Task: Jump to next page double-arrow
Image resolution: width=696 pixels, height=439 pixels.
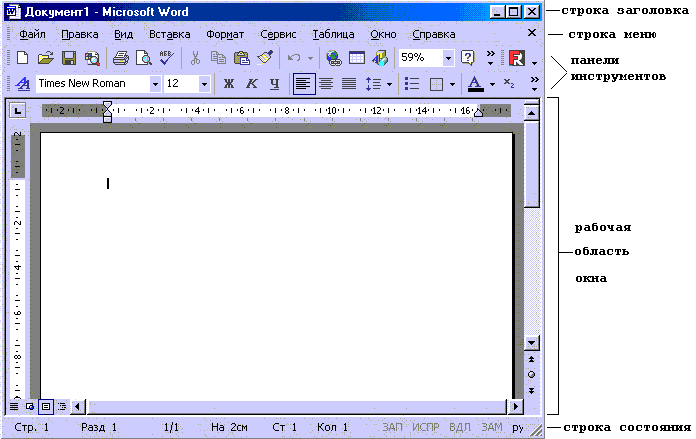Action: pos(531,391)
